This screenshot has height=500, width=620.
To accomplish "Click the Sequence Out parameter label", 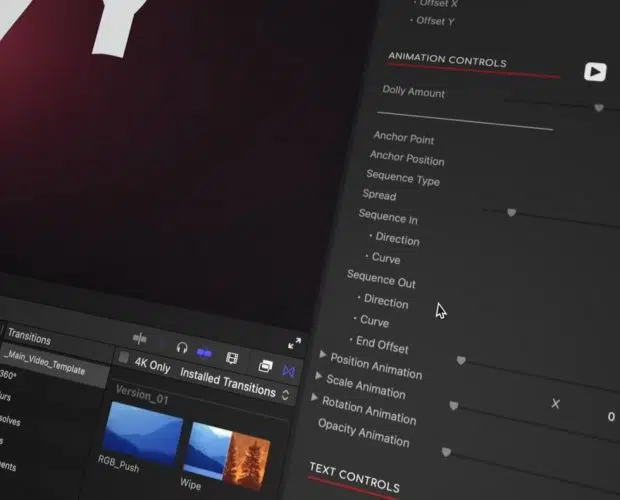I will tap(381, 279).
